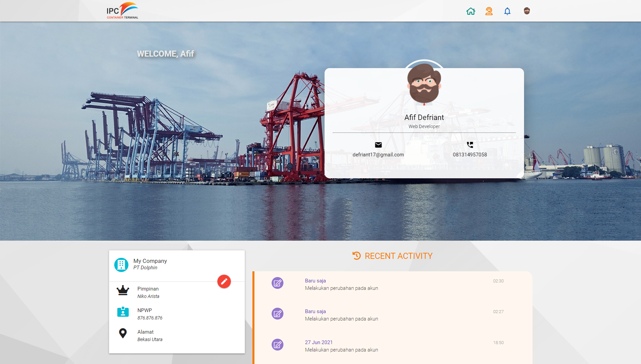Open the user avatar menu in header

526,11
